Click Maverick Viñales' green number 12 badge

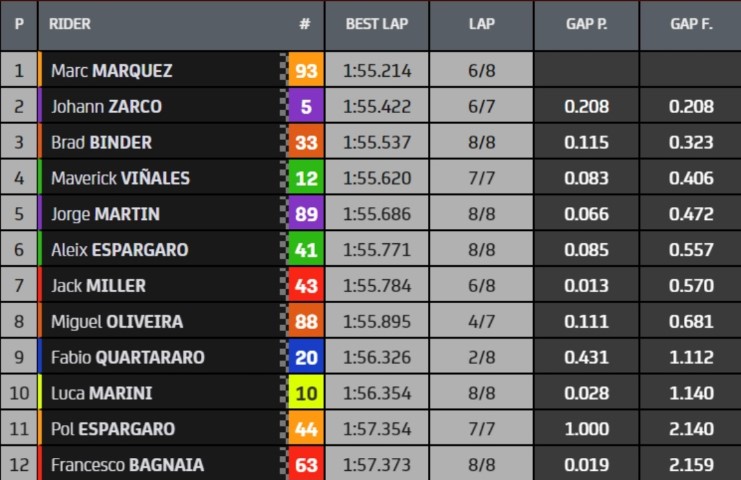[305, 179]
